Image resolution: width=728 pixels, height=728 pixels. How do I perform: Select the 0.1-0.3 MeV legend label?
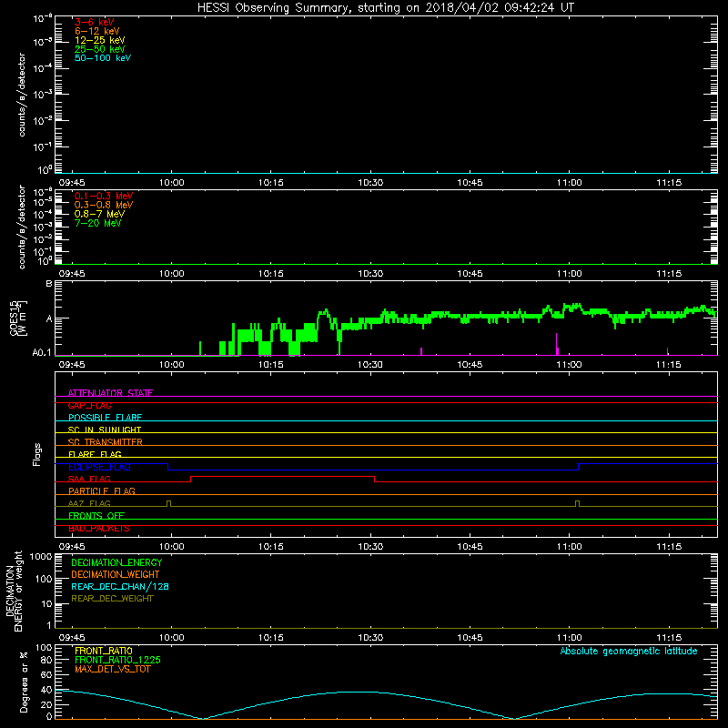104,196
